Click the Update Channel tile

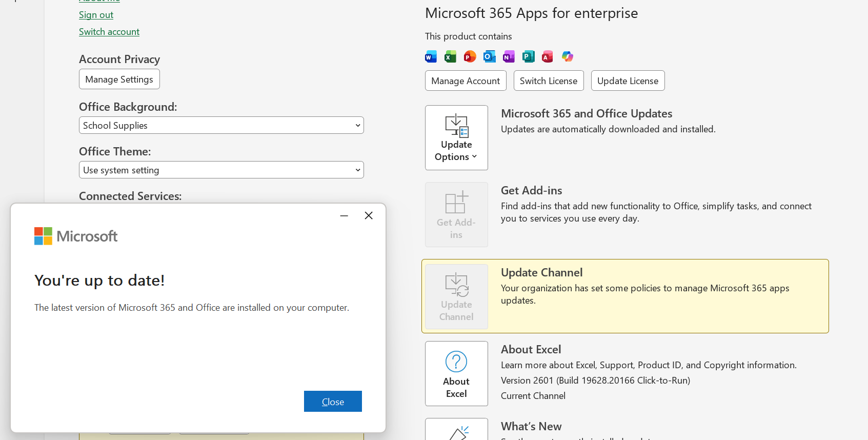click(456, 296)
